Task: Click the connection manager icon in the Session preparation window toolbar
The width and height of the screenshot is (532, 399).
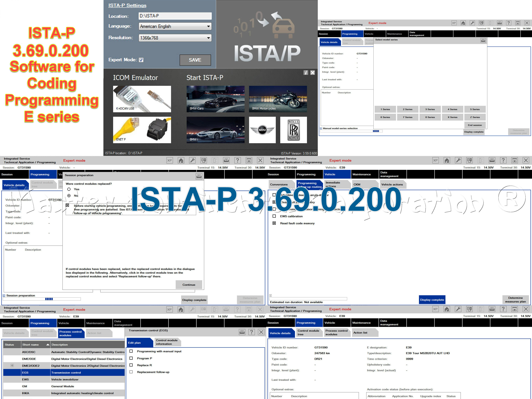Action: coord(204,160)
